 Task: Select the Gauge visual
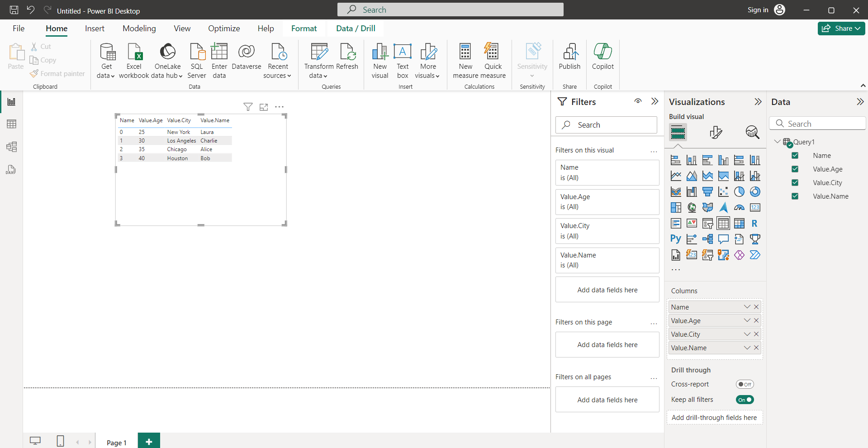point(740,207)
